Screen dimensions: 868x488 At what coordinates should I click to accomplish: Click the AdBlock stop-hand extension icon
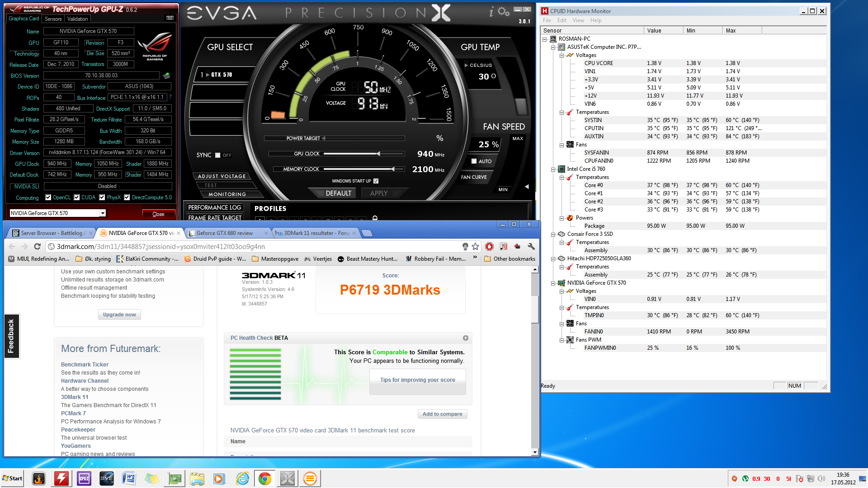[x=489, y=246]
